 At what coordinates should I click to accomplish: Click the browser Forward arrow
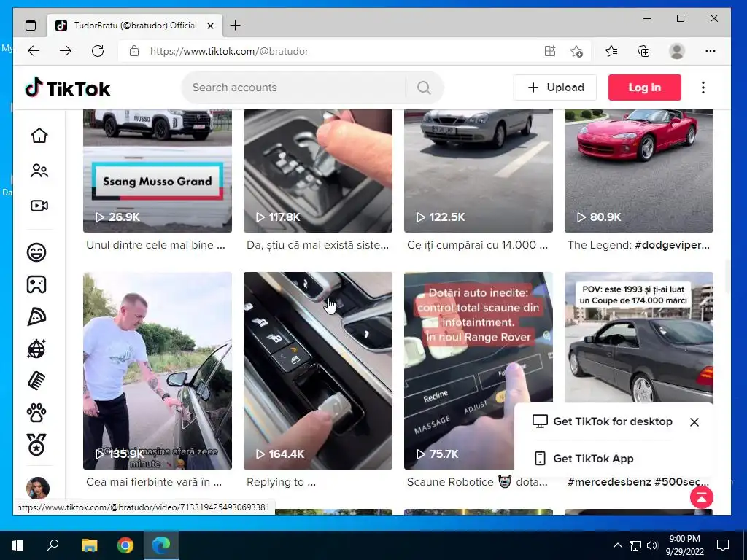65,51
